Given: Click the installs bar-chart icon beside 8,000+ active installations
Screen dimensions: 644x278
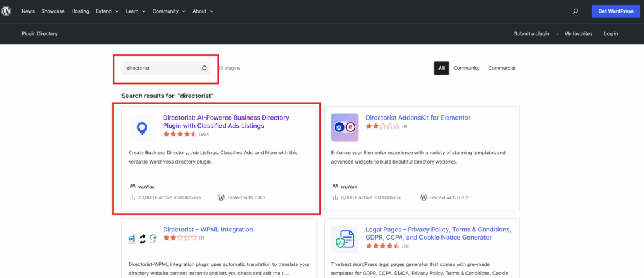Looking at the screenshot, I should (x=335, y=197).
